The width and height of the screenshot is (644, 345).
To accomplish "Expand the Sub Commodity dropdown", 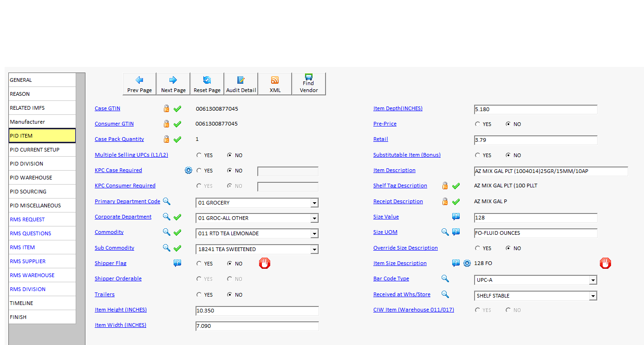I will pyautogui.click(x=314, y=249).
